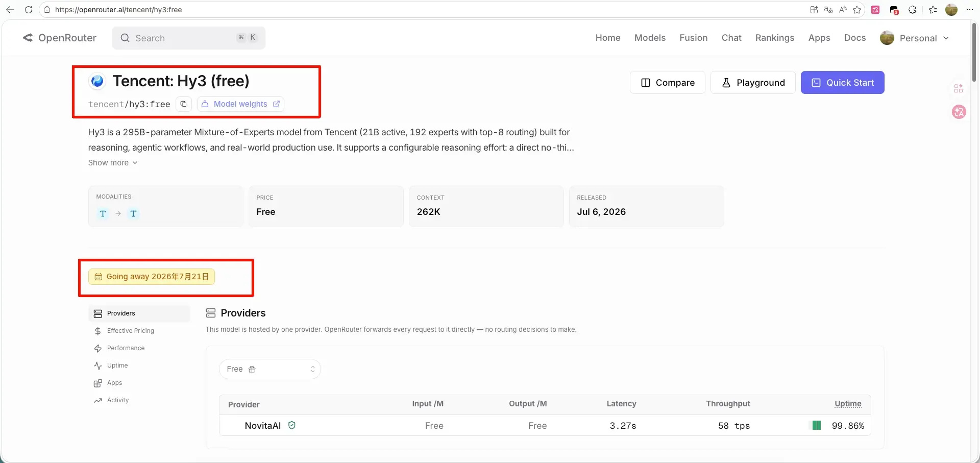Click the read aloud icon in address bar
The height and width of the screenshot is (463, 980).
(x=843, y=10)
